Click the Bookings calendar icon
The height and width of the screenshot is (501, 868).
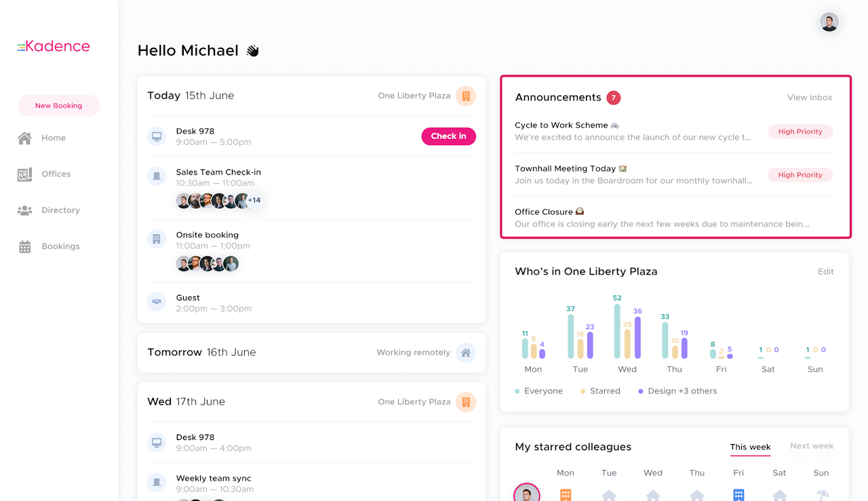(x=25, y=247)
